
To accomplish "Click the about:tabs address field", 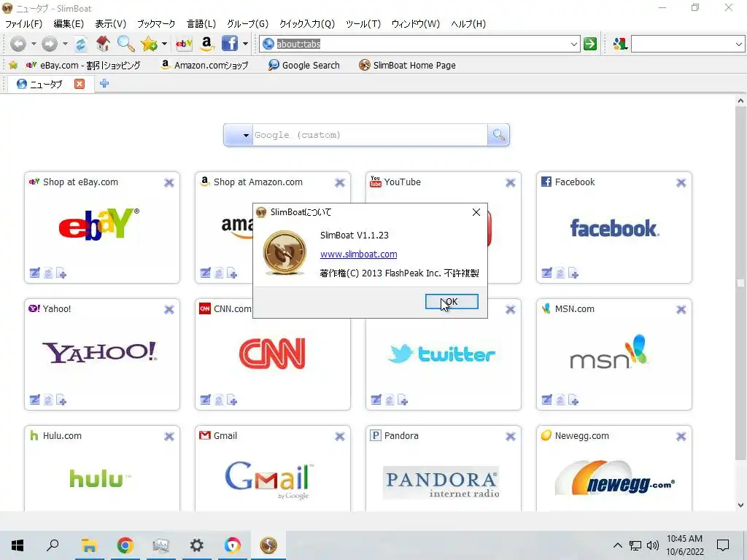I will (419, 44).
